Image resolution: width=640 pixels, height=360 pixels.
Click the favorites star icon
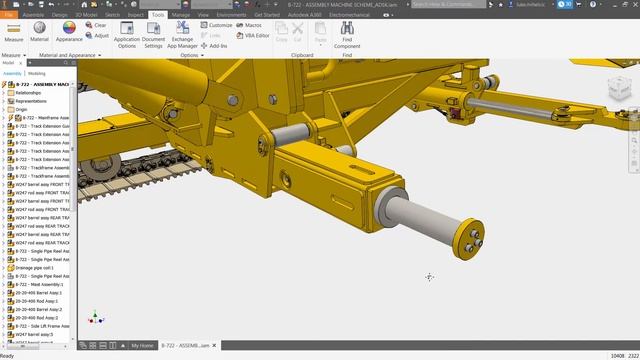pos(500,4)
